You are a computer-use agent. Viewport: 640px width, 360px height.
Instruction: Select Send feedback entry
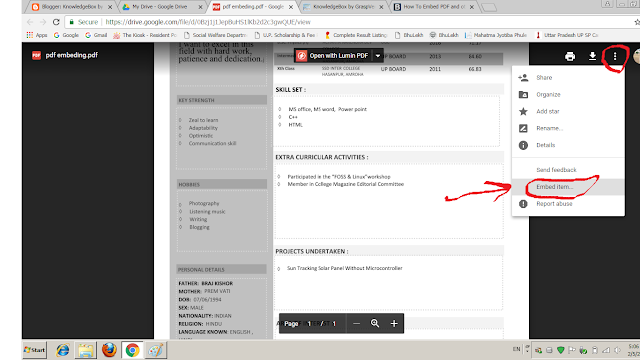point(568,170)
